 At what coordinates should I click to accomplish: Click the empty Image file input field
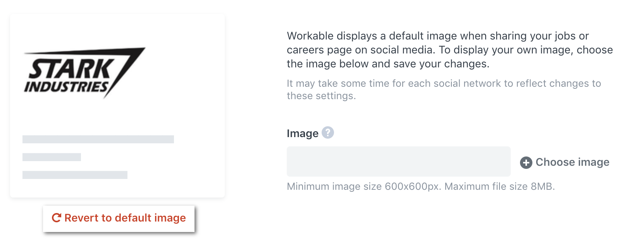coord(398,162)
